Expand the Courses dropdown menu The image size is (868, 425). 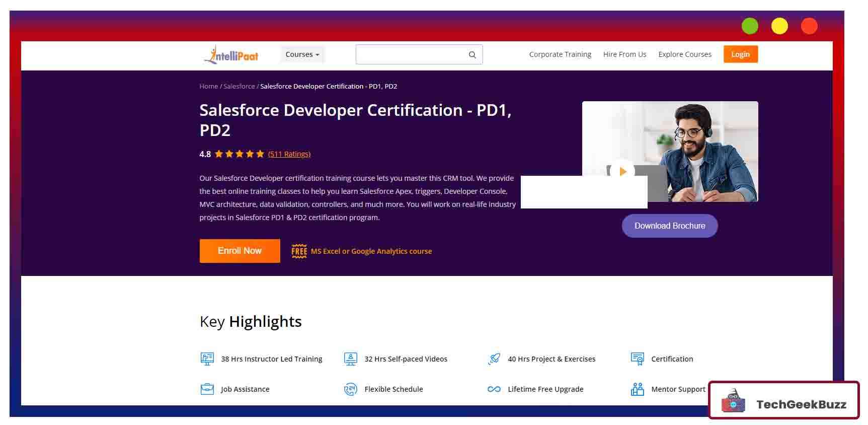(302, 54)
